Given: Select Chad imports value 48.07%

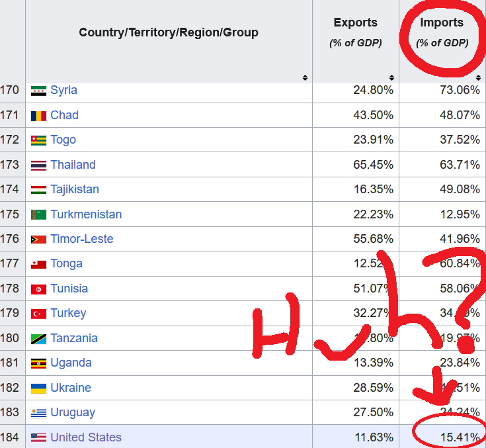Looking at the screenshot, I should (x=460, y=115).
